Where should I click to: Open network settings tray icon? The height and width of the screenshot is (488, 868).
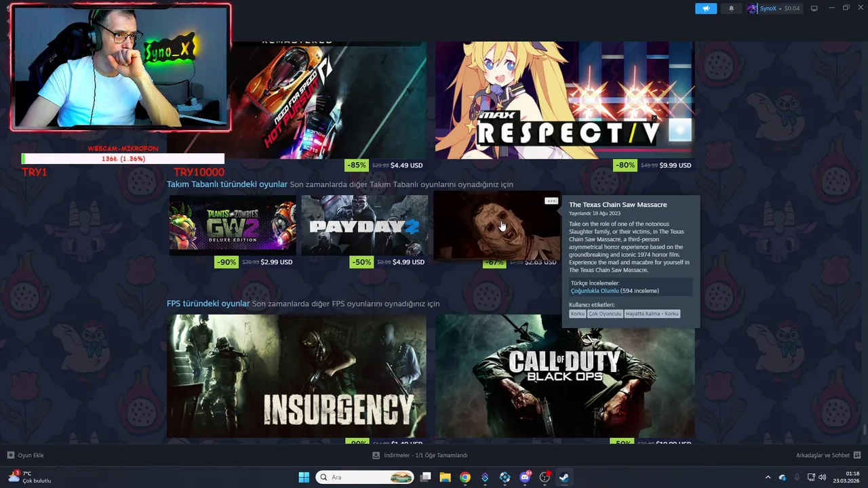(x=811, y=477)
